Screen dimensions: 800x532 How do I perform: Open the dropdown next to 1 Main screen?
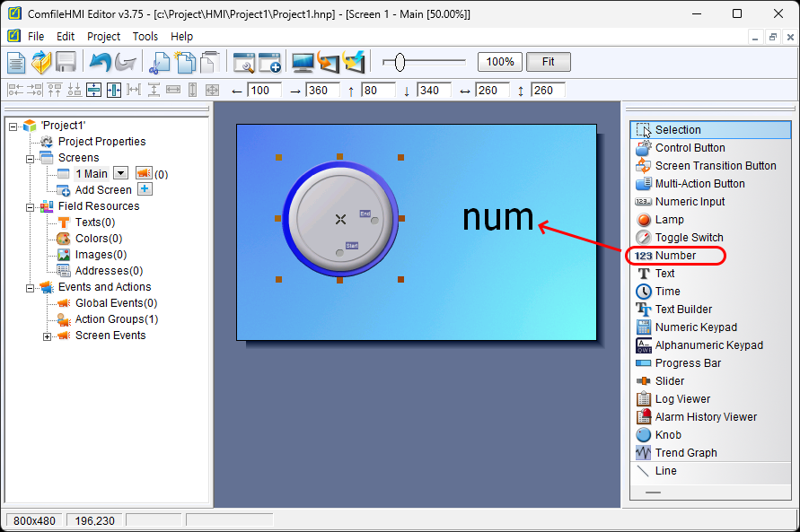pyautogui.click(x=120, y=173)
